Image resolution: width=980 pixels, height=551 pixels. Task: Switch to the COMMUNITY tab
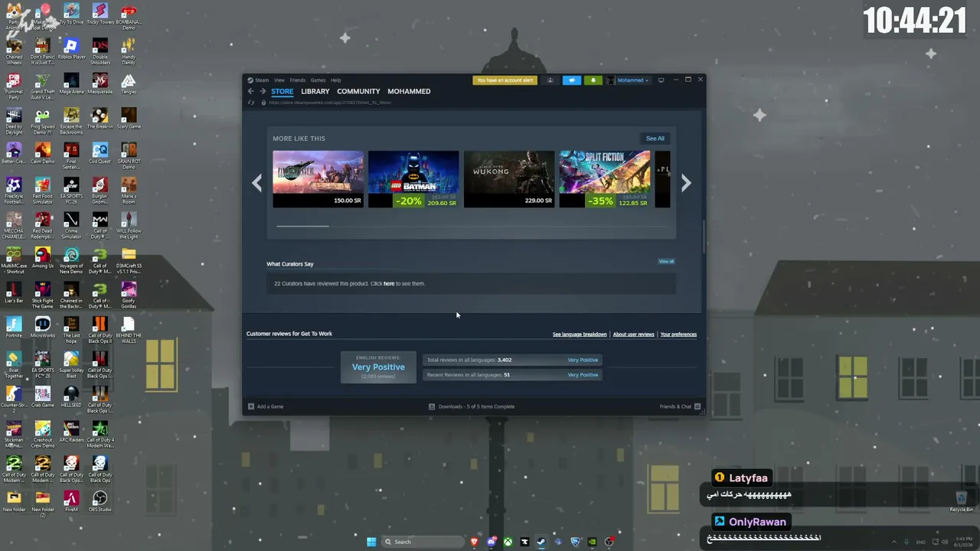point(358,91)
